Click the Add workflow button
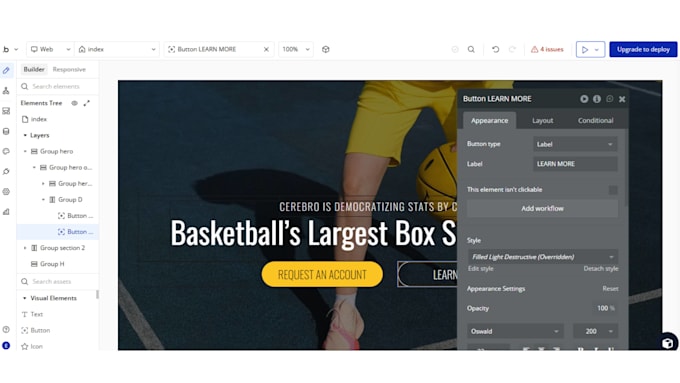 (543, 209)
